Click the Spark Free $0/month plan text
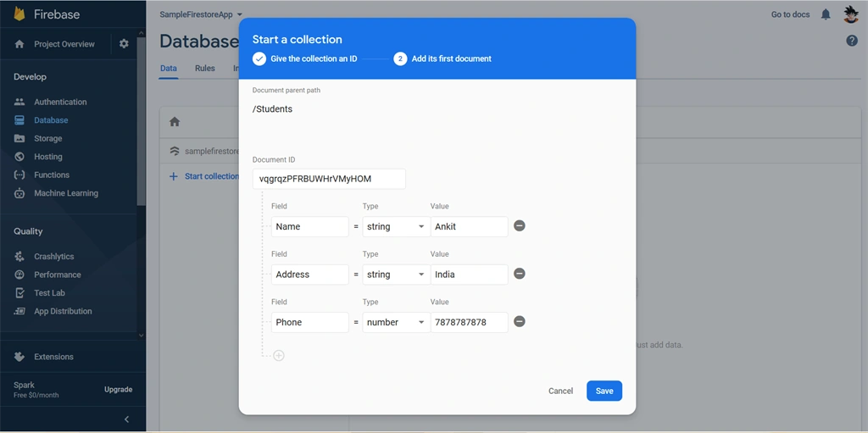This screenshot has height=433, width=868. click(36, 390)
